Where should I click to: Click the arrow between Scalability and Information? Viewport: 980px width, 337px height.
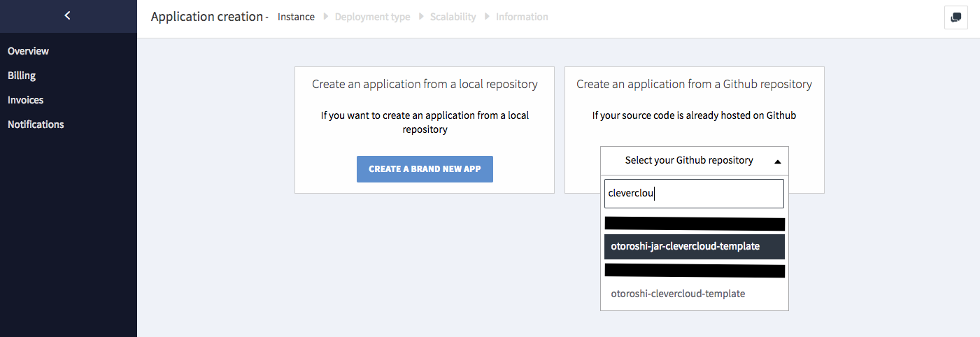pyautogui.click(x=488, y=17)
